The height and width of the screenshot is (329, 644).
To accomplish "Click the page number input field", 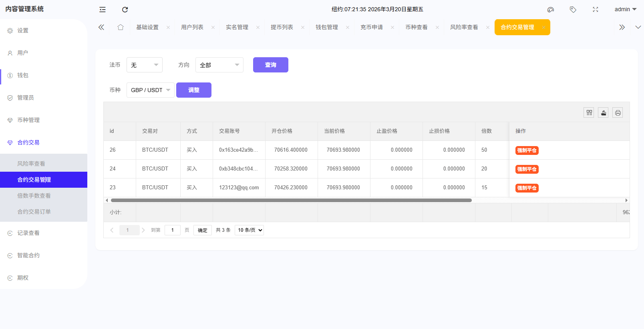I will [x=173, y=230].
